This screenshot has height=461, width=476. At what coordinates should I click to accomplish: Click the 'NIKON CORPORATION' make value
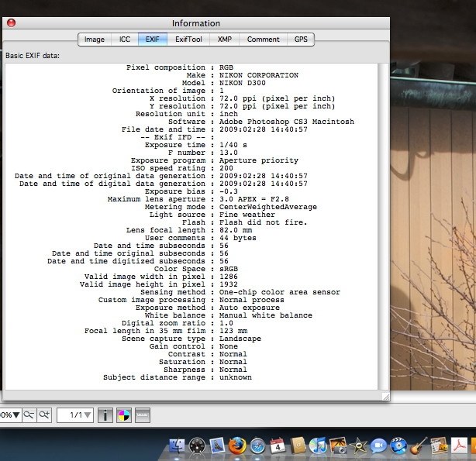259,75
